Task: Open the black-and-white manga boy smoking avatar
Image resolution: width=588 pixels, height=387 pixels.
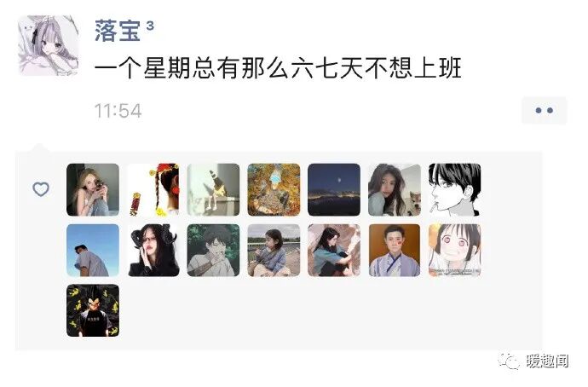Action: (x=455, y=190)
